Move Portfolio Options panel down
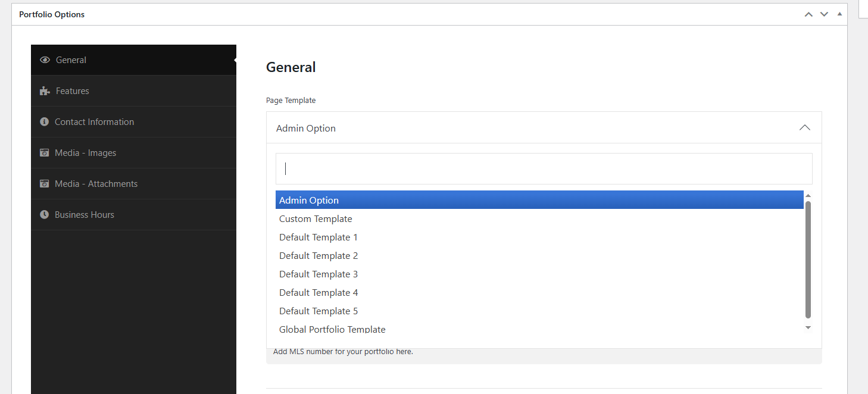Screen dimensions: 868x394 824,14
